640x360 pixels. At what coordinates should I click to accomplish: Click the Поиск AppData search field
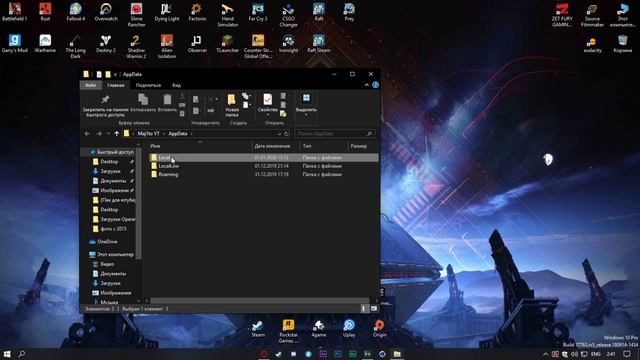(335, 133)
